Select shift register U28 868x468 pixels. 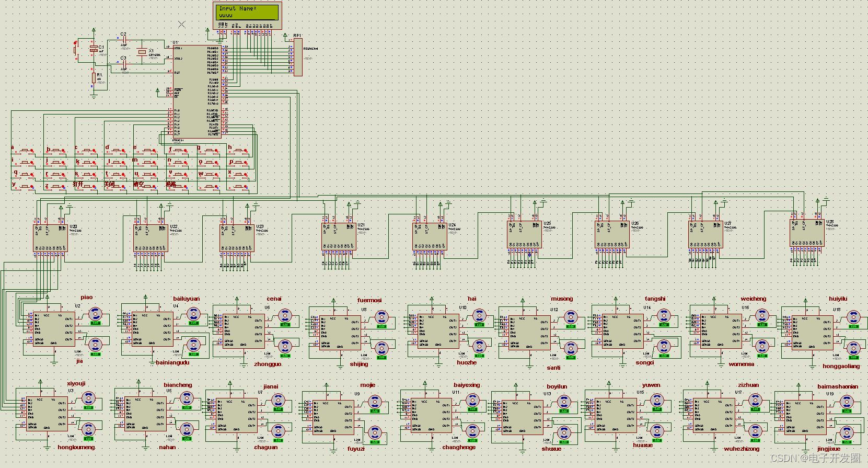pyautogui.click(x=807, y=233)
